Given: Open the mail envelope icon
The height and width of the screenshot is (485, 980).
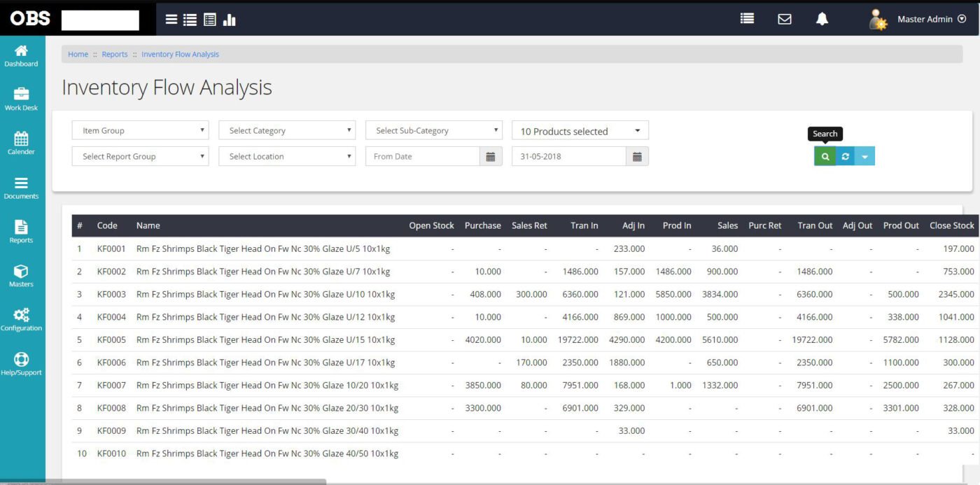Looking at the screenshot, I should [x=785, y=20].
